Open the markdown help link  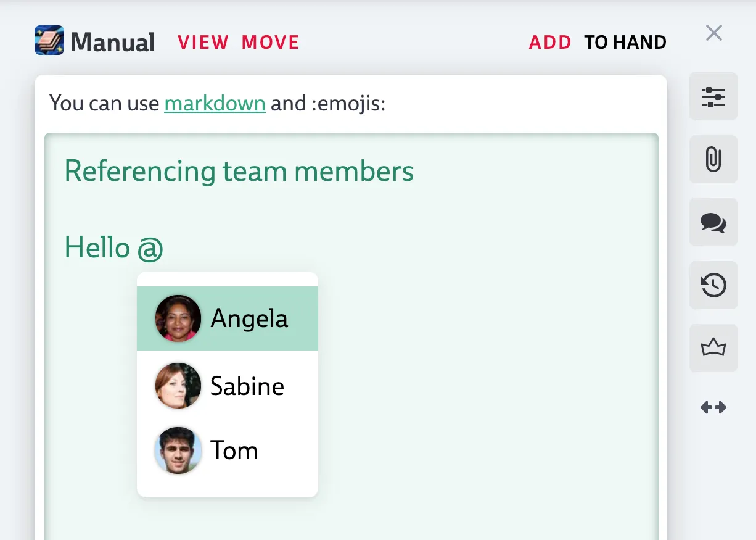click(x=215, y=103)
